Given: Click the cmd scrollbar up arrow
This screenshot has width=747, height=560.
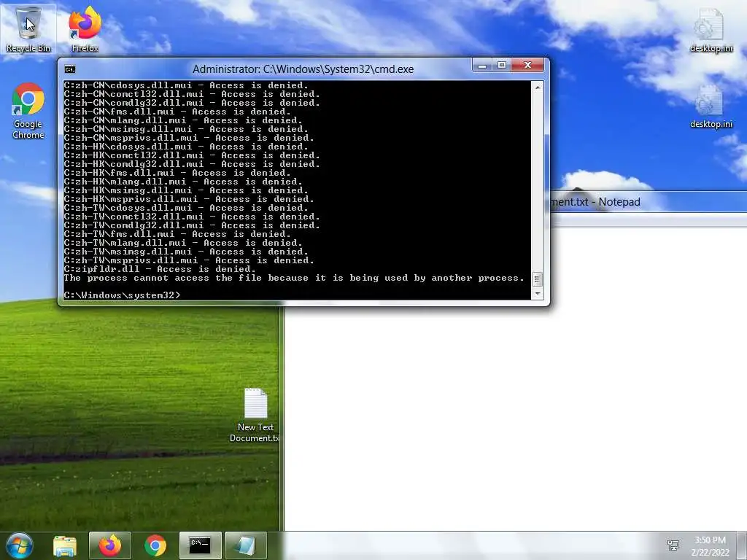Looking at the screenshot, I should pyautogui.click(x=538, y=87).
